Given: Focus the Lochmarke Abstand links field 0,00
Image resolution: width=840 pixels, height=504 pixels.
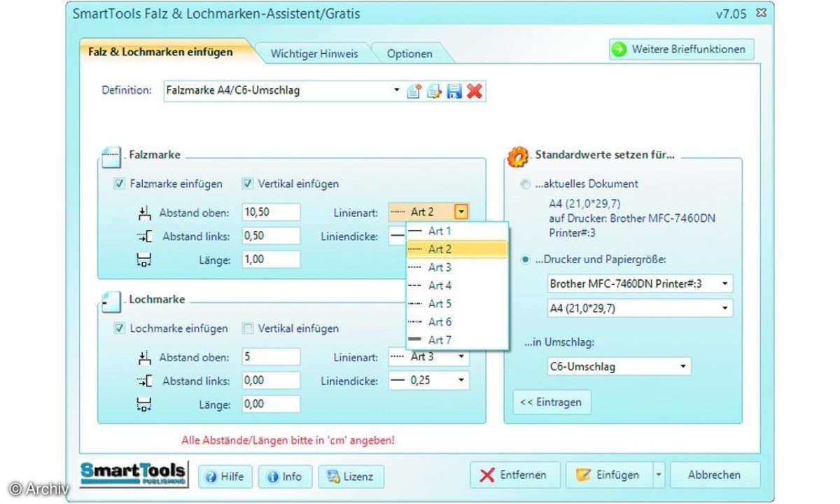Looking at the screenshot, I should (x=271, y=381).
